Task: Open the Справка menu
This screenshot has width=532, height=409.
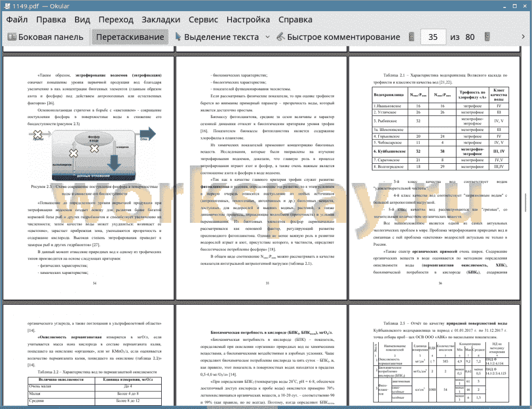Action: pos(295,20)
